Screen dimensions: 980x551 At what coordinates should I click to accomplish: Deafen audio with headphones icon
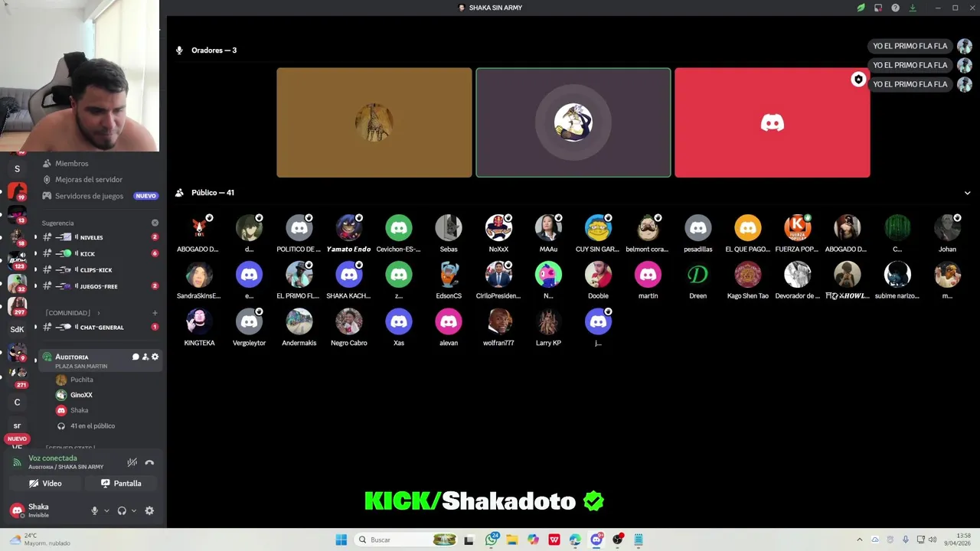[122, 510]
